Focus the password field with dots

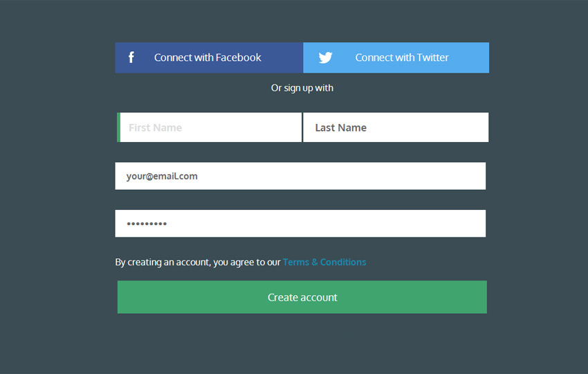[300, 224]
